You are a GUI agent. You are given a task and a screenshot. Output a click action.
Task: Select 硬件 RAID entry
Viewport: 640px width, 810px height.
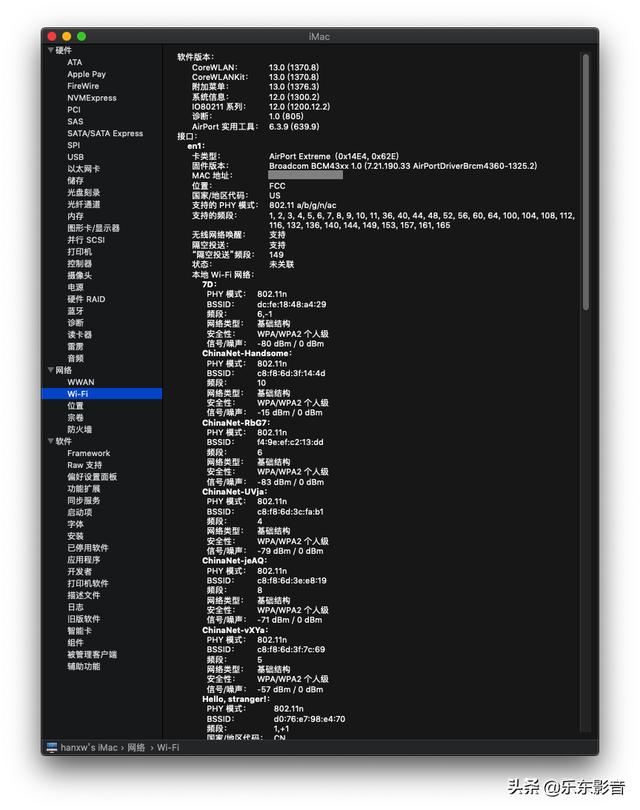click(x=86, y=299)
